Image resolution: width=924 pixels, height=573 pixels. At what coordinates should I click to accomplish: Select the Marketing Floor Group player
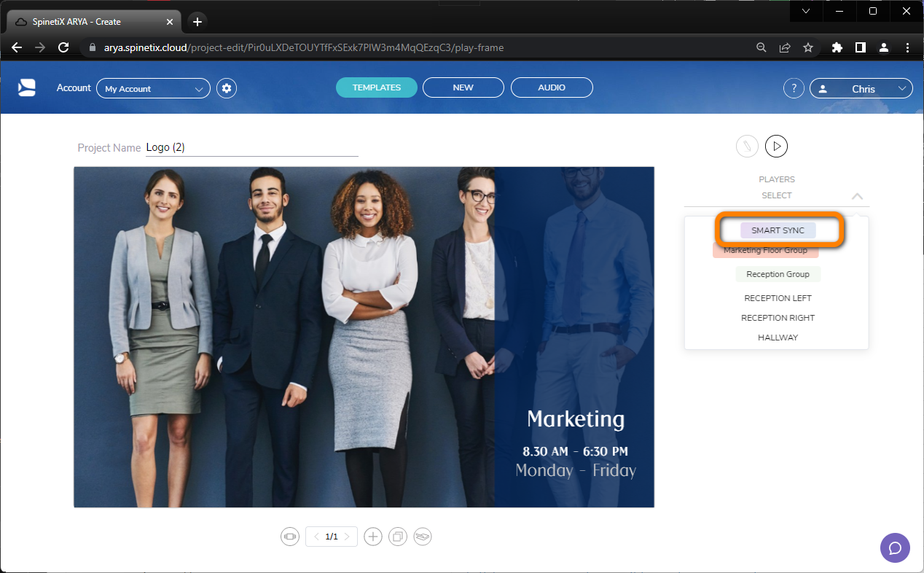765,250
